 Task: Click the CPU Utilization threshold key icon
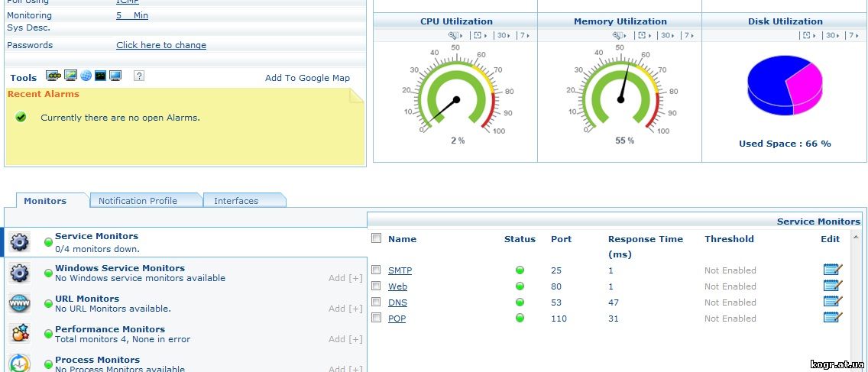454,35
